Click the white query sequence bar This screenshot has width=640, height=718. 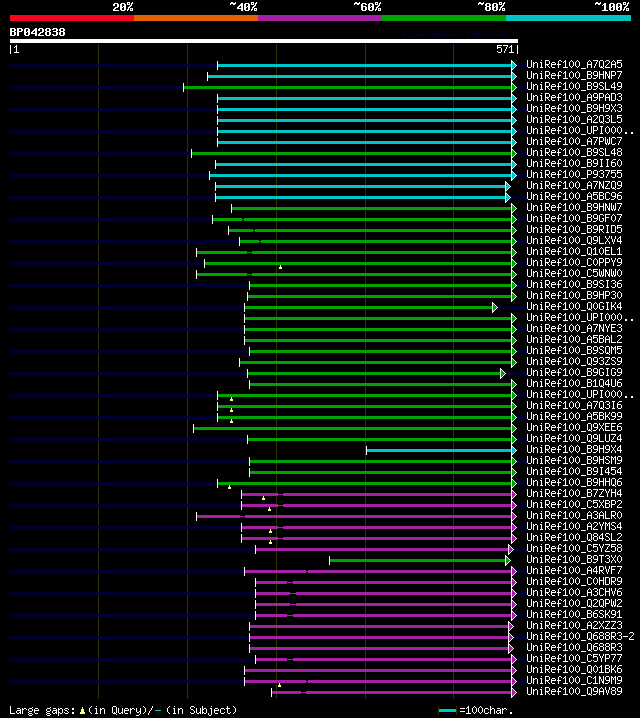(264, 41)
